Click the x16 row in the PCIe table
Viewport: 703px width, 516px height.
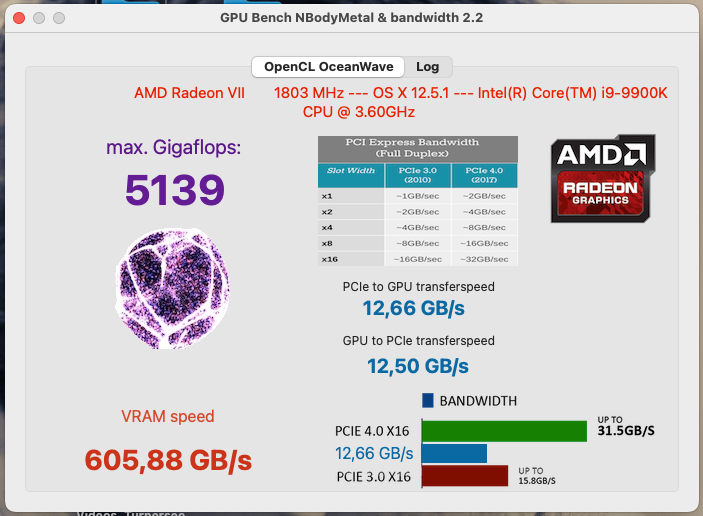tap(418, 259)
